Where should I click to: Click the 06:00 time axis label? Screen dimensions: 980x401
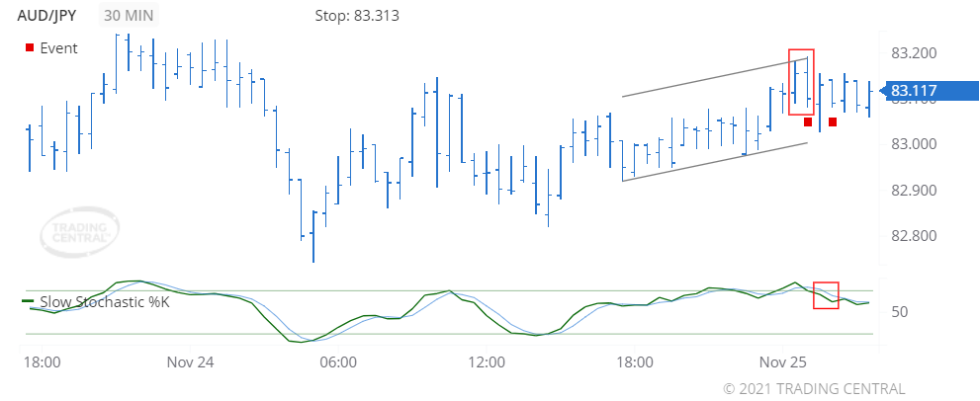tap(339, 362)
